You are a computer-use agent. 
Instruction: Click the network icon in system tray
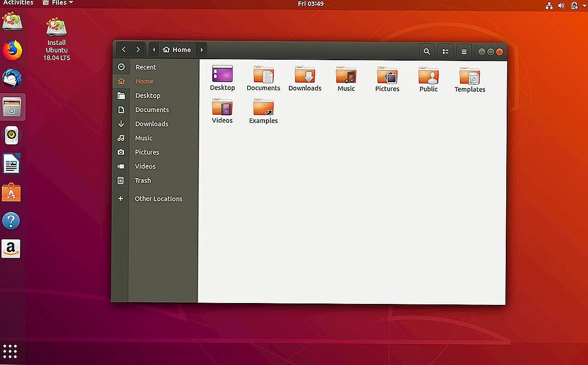click(549, 6)
